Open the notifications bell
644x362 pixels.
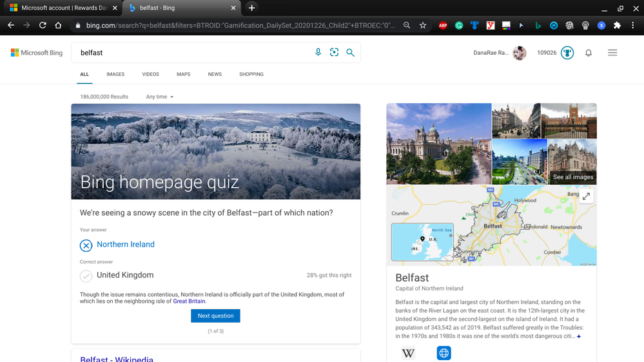pyautogui.click(x=589, y=53)
